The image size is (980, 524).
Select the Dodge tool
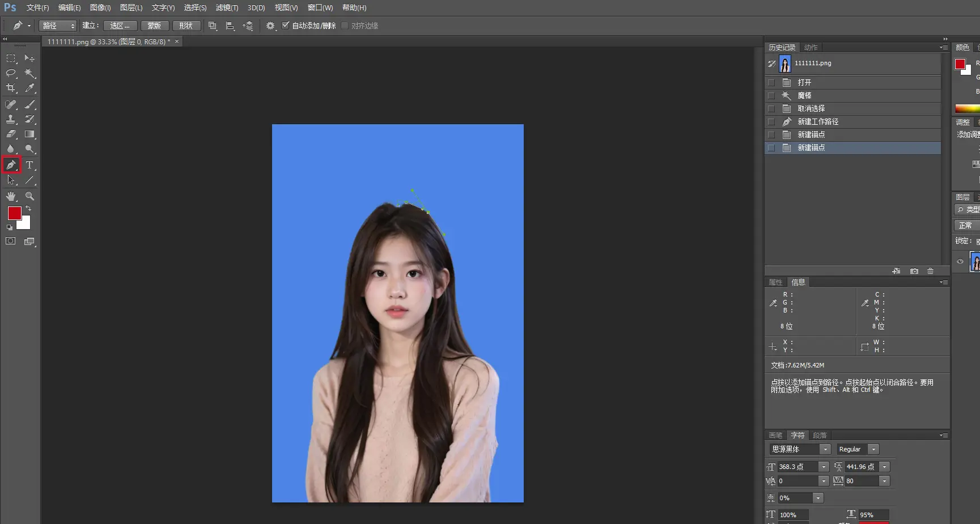click(x=29, y=149)
